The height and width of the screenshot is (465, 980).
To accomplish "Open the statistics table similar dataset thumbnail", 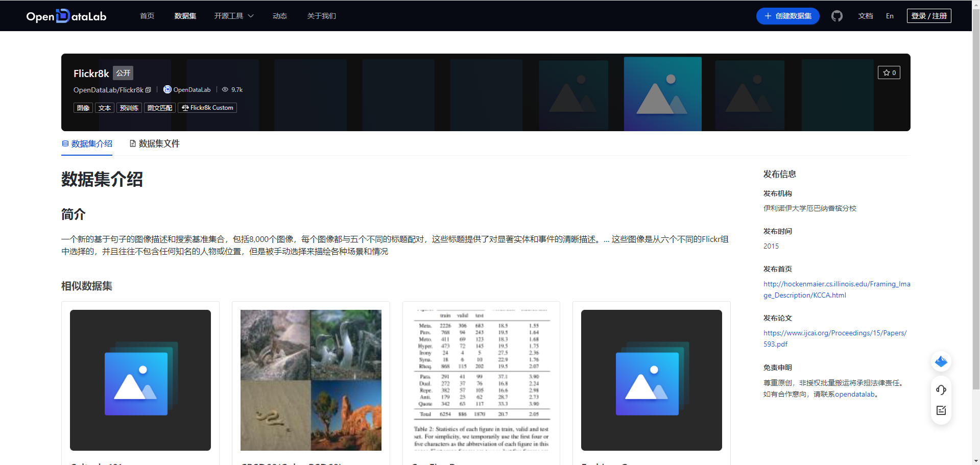I will (481, 380).
